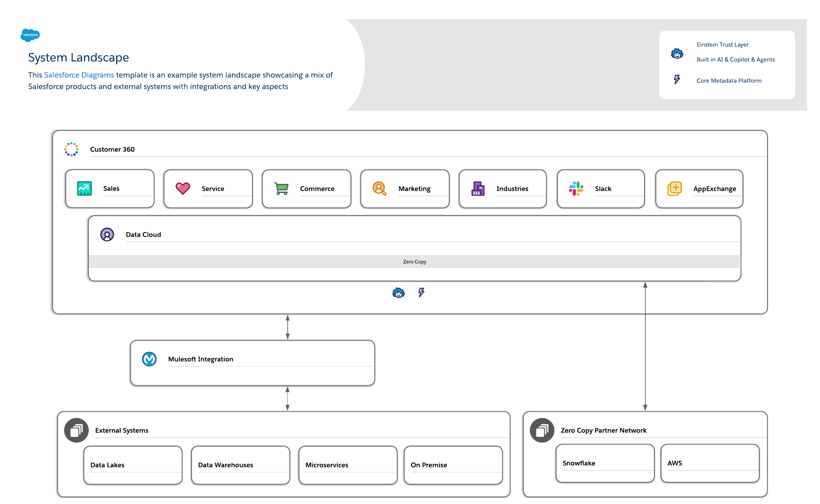Click the lightning bolt icon below Data Cloud
This screenshot has height=504, width=820.
point(421,292)
